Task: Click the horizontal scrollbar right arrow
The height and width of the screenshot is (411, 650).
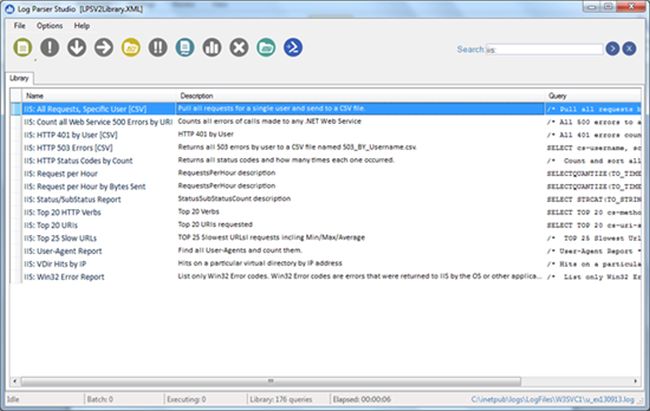Action: pyautogui.click(x=635, y=380)
